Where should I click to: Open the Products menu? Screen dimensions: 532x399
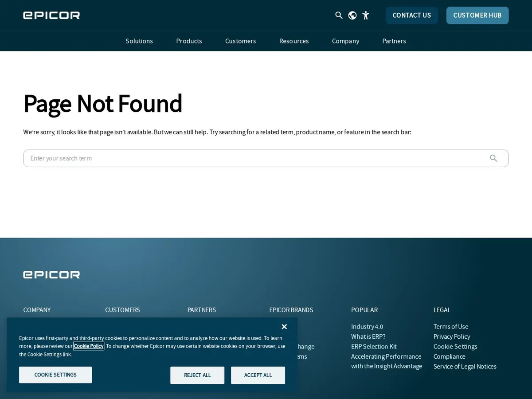(x=189, y=41)
